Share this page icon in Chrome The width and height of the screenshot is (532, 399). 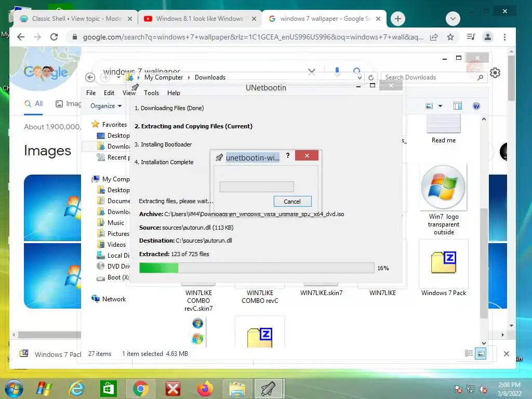pos(434,37)
